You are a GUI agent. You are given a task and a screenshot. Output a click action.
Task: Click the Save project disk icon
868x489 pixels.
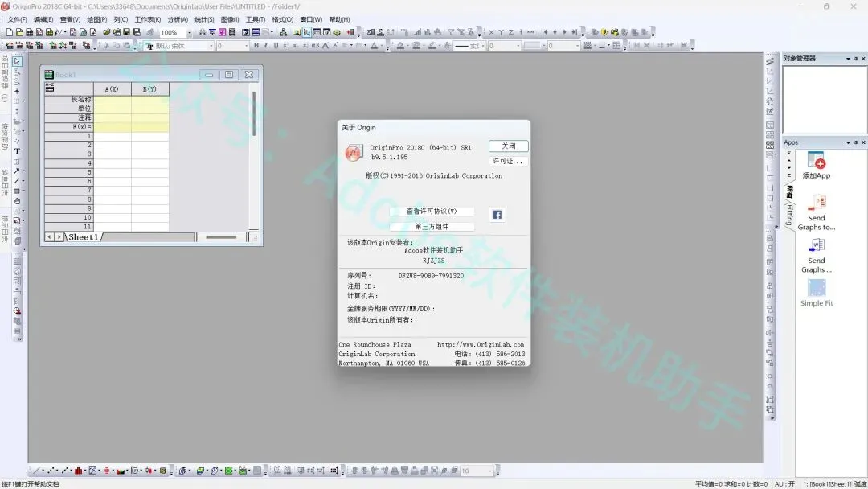(126, 33)
